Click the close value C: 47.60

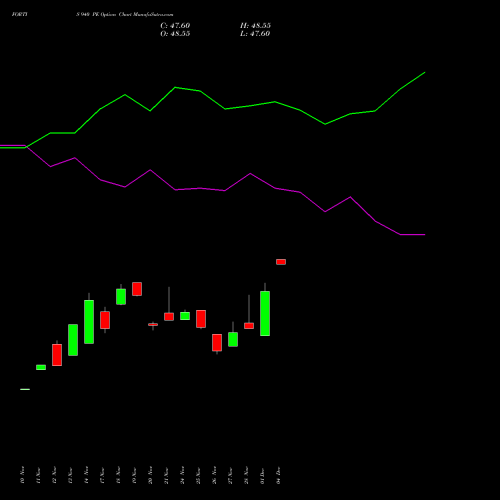click(x=175, y=26)
